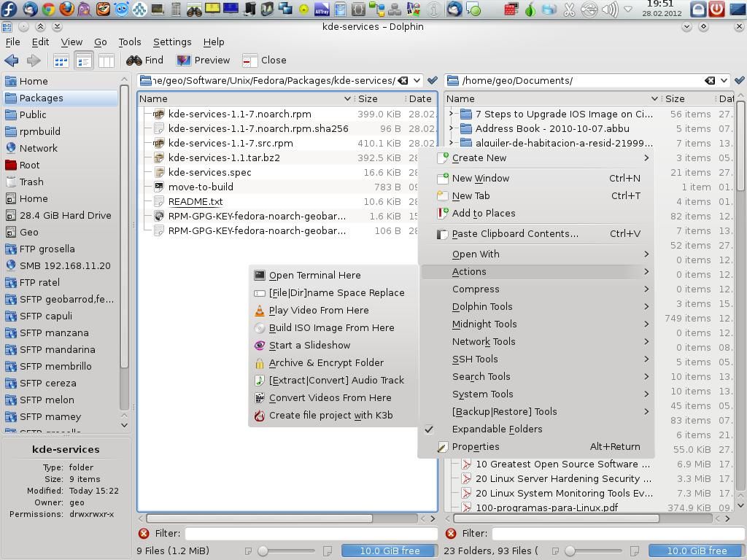This screenshot has width=747, height=560.
Task: Click the Find binoculars button
Action: [x=144, y=61]
